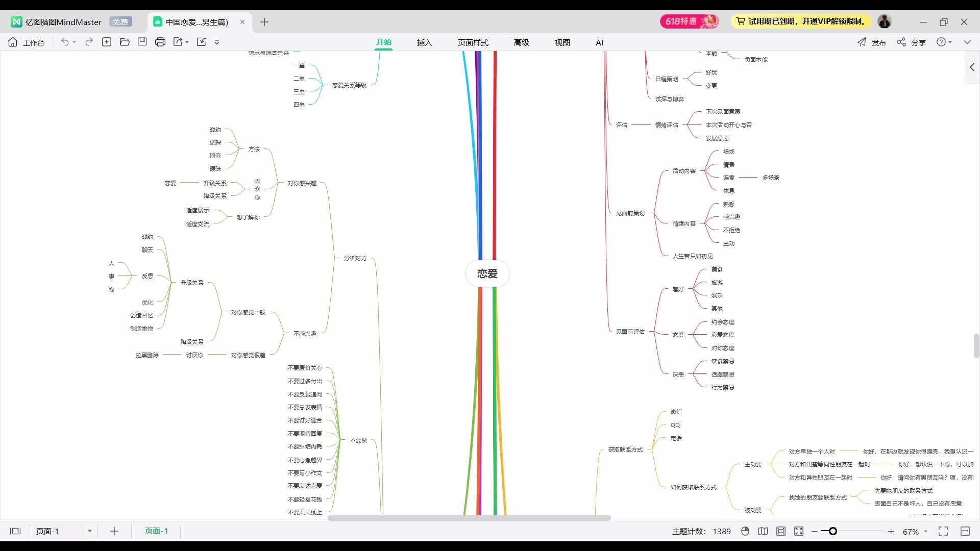Screen dimensions: 980x551
Task: Click the new document plus icon
Action: pyautogui.click(x=107, y=42)
